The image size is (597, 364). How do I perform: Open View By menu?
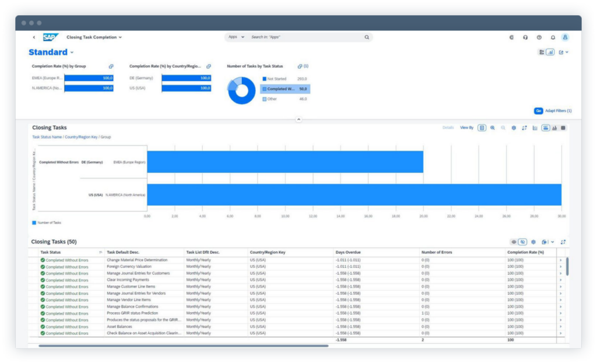click(x=466, y=128)
